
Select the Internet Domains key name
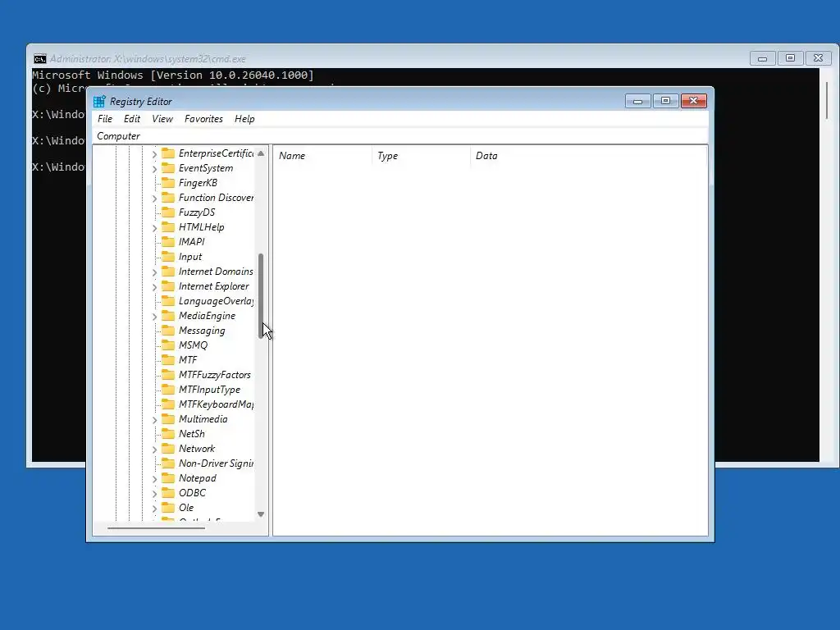point(216,272)
